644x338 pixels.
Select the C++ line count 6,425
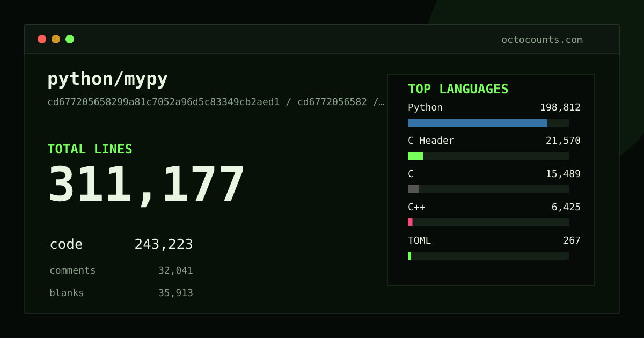(x=566, y=207)
